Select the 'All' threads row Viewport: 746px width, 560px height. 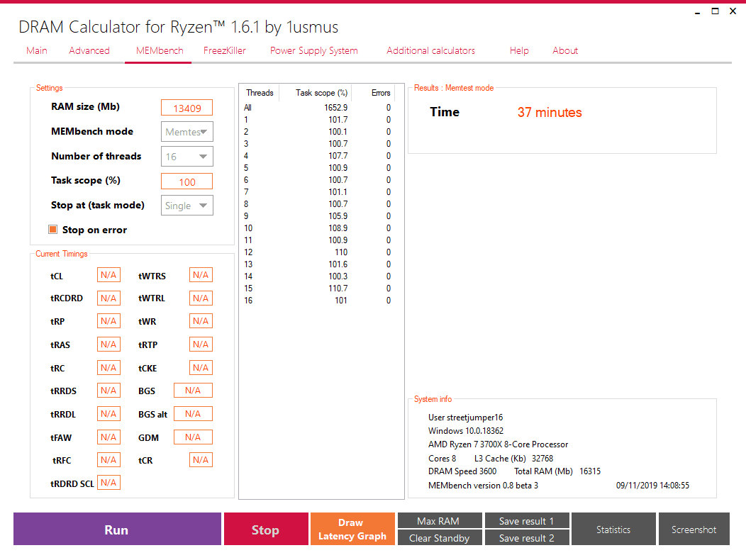click(x=318, y=108)
